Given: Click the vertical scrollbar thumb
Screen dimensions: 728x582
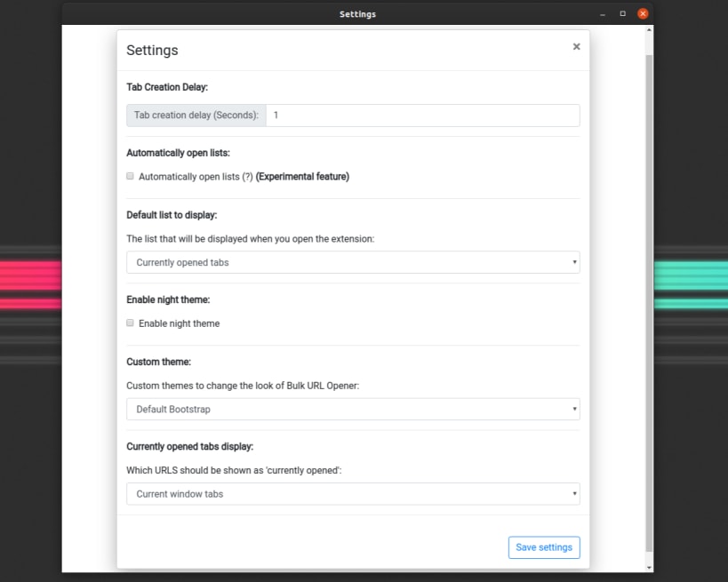Looking at the screenshot, I should [649, 303].
